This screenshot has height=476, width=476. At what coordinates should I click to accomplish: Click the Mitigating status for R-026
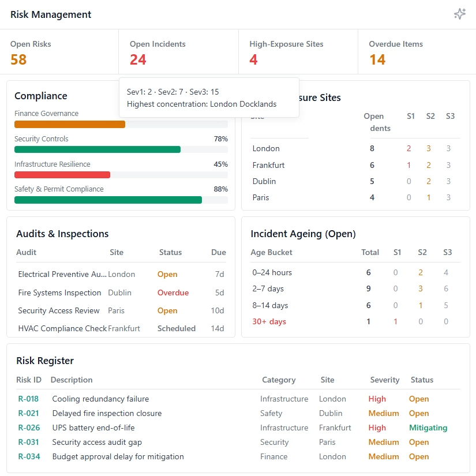[428, 428]
